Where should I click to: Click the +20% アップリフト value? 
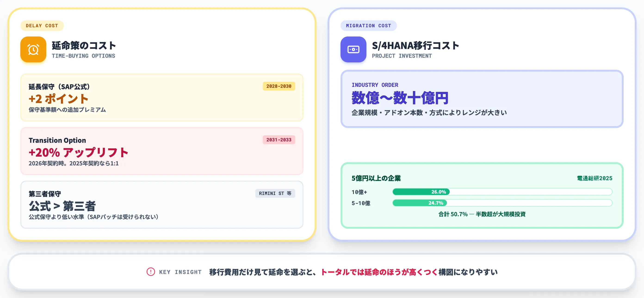coord(78,152)
